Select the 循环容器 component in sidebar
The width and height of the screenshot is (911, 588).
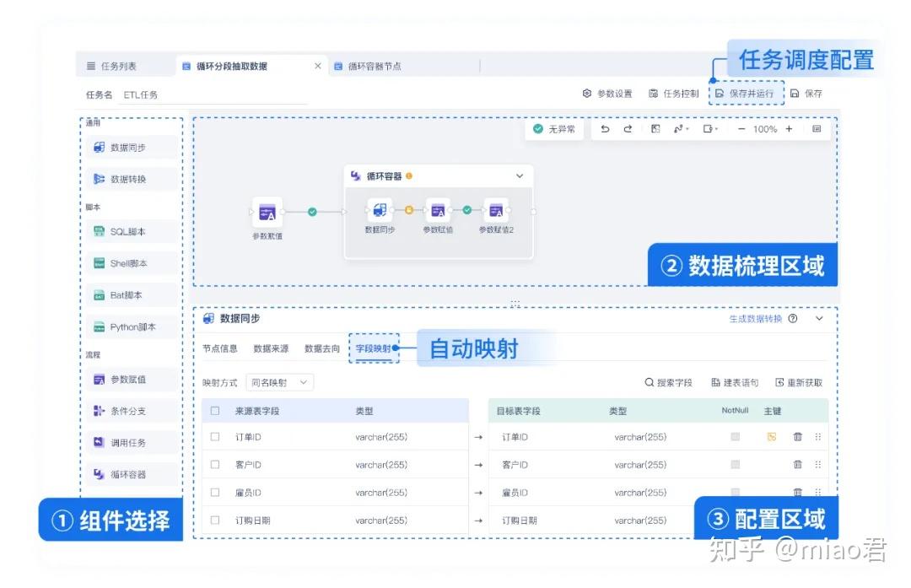point(132,474)
